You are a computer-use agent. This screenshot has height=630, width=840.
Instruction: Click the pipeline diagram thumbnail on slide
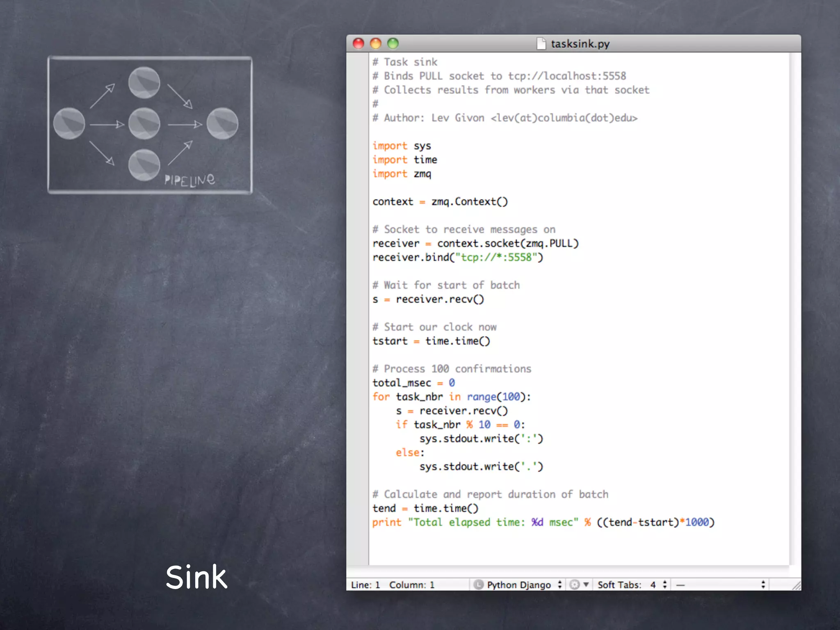pos(150,125)
